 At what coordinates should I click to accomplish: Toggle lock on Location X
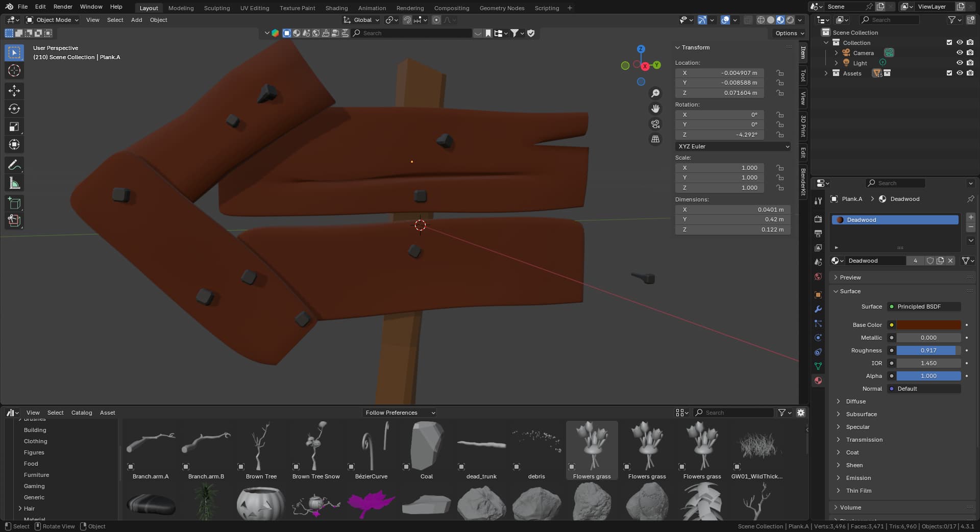click(x=780, y=73)
